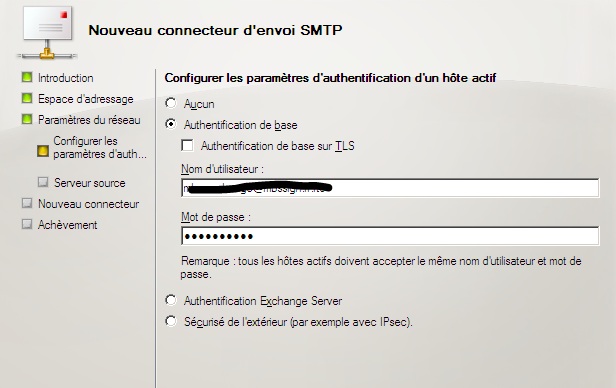This screenshot has width=616, height=388.
Task: Click yellow Configurer les paramètres step icon
Action: [43, 151]
